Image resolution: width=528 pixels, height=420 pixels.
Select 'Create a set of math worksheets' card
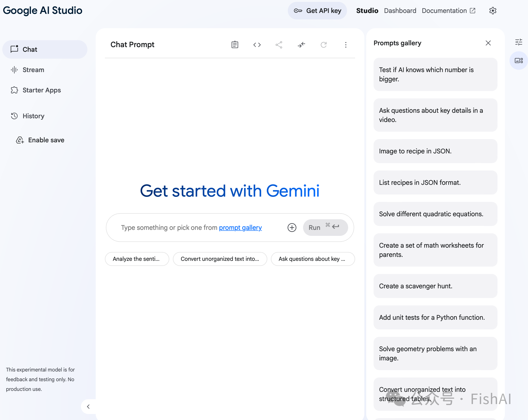pos(435,250)
